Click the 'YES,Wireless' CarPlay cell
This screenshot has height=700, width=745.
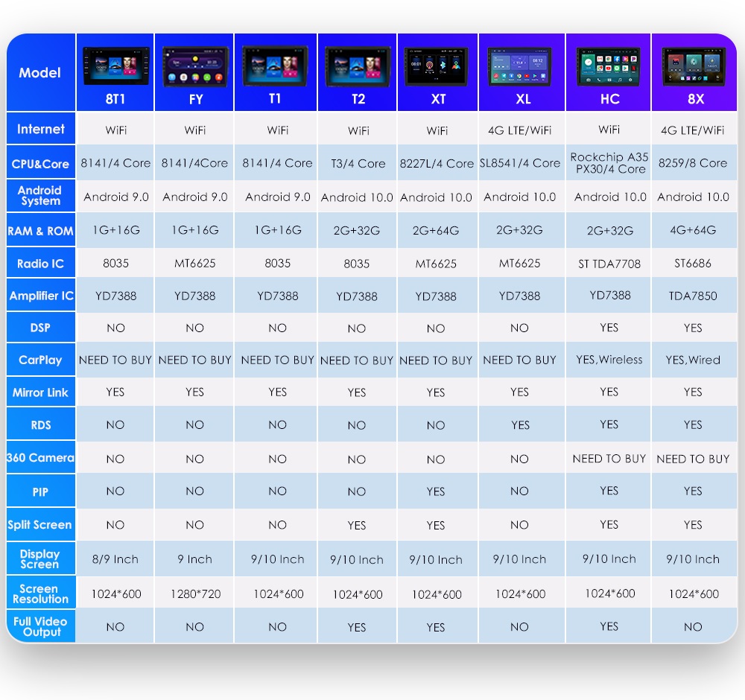(609, 360)
